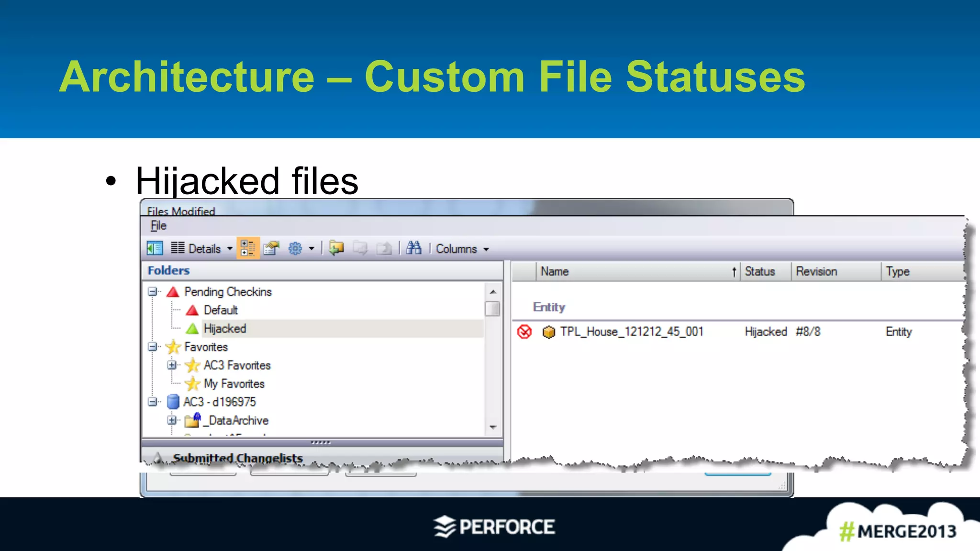
Task: Open the gear icon dropdown arrow
Action: tap(312, 249)
